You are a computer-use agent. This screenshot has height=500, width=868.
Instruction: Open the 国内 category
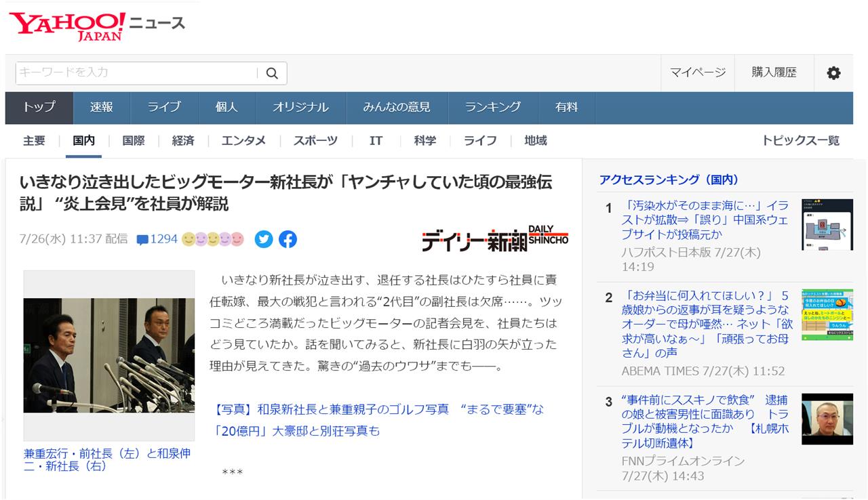tap(84, 141)
